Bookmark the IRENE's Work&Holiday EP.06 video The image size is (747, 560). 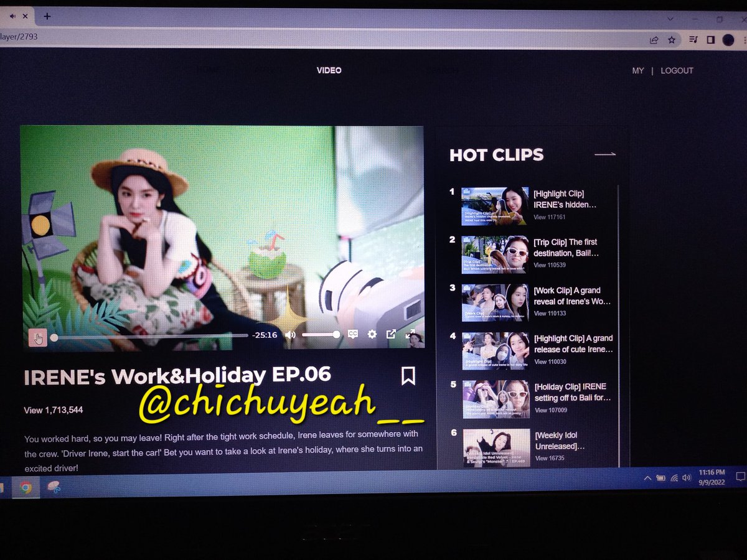408,375
